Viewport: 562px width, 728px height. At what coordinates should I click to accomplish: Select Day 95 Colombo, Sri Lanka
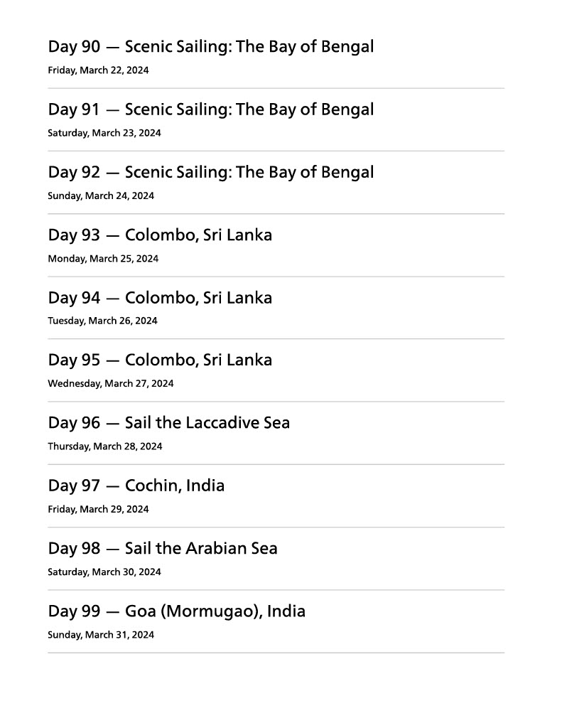pos(160,360)
